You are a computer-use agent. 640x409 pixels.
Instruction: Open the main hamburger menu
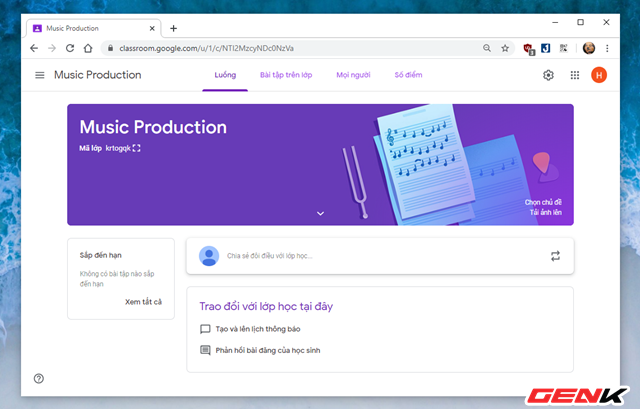(40, 75)
